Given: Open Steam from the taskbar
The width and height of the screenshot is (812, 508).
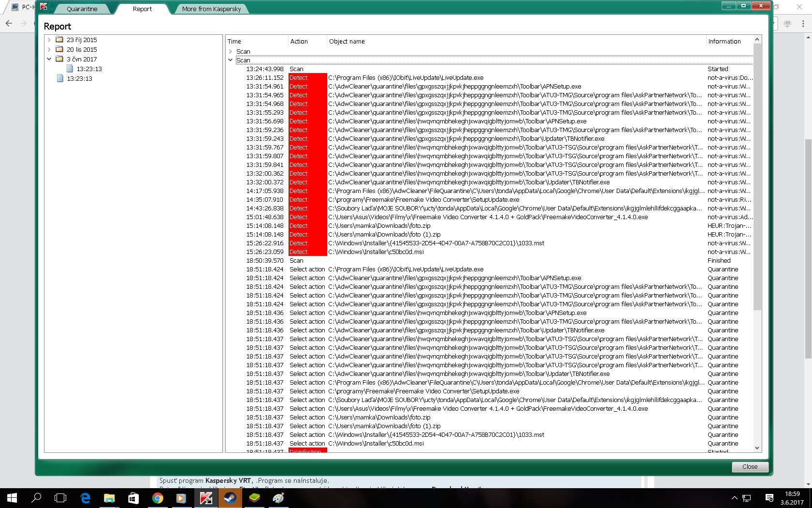Looking at the screenshot, I should click(x=230, y=498).
